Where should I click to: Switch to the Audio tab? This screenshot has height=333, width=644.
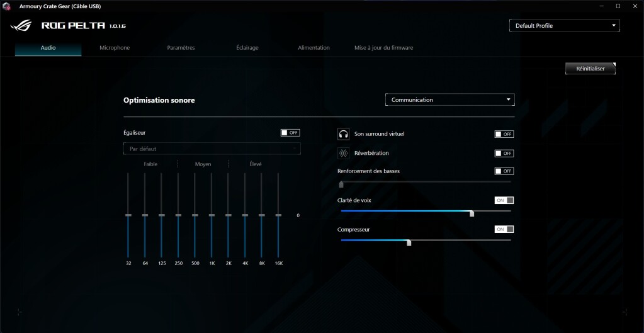point(48,48)
